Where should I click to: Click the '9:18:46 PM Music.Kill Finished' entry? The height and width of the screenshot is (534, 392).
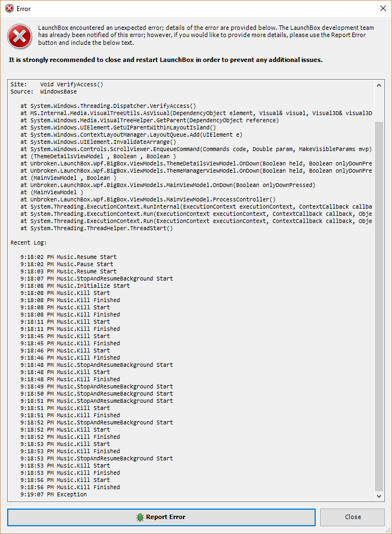(x=70, y=357)
